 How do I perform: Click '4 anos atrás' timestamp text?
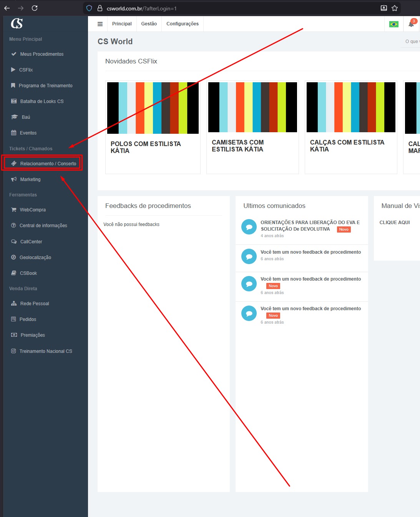point(272,236)
